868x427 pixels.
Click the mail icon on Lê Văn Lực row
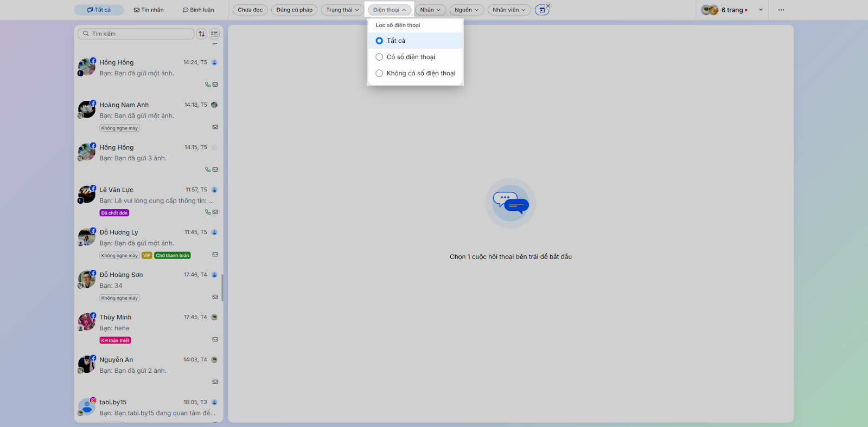[x=215, y=212]
